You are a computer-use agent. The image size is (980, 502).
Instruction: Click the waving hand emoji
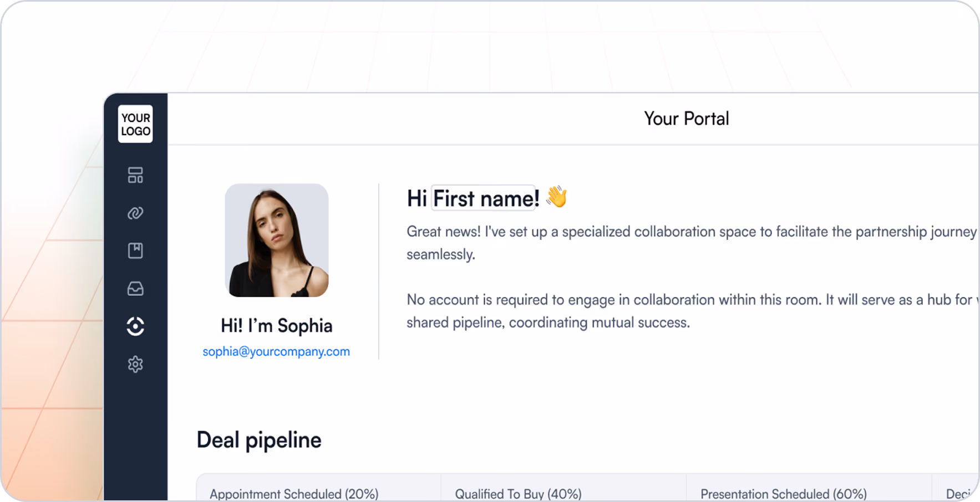(556, 197)
